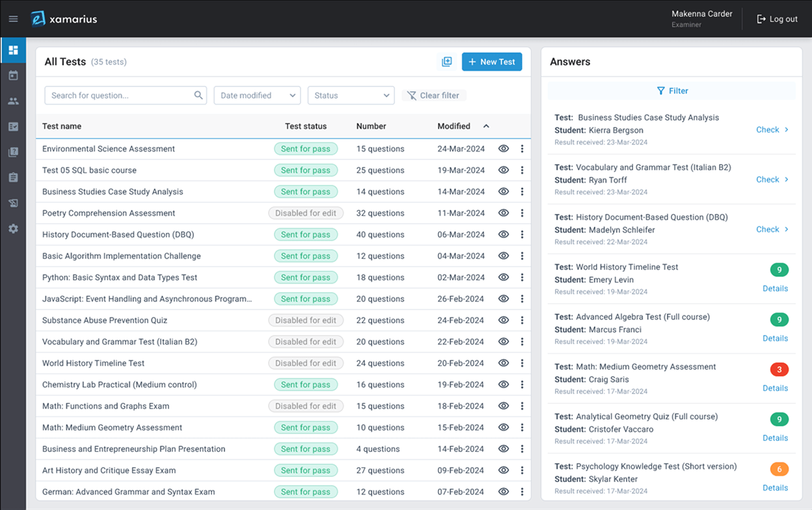Open options menu for Chemistry Lab Practical
The image size is (812, 510).
[x=522, y=384]
